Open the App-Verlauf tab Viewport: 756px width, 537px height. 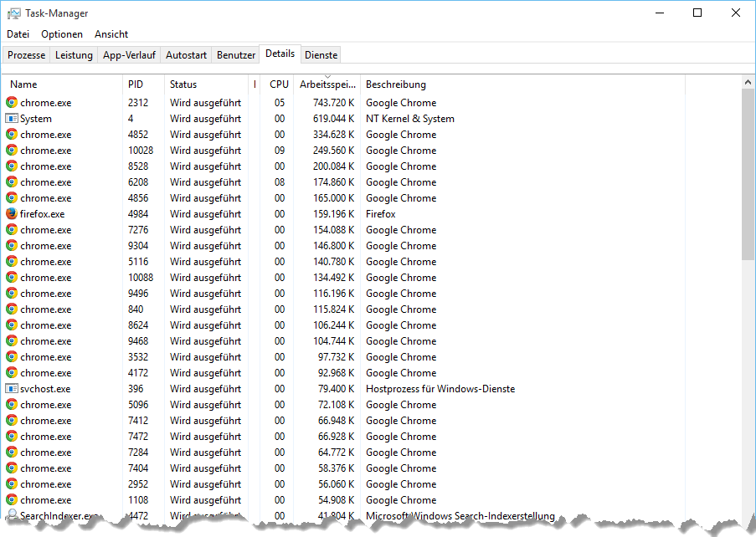[129, 55]
